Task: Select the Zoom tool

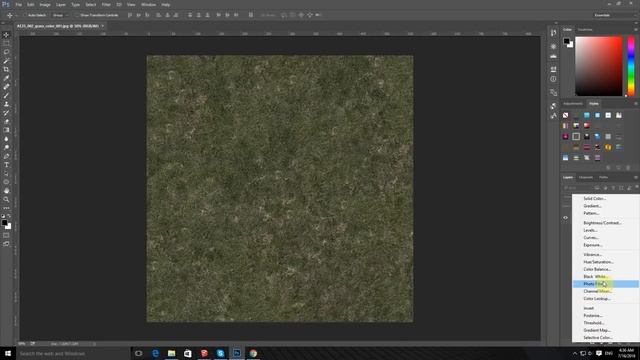Action: click(x=6, y=200)
